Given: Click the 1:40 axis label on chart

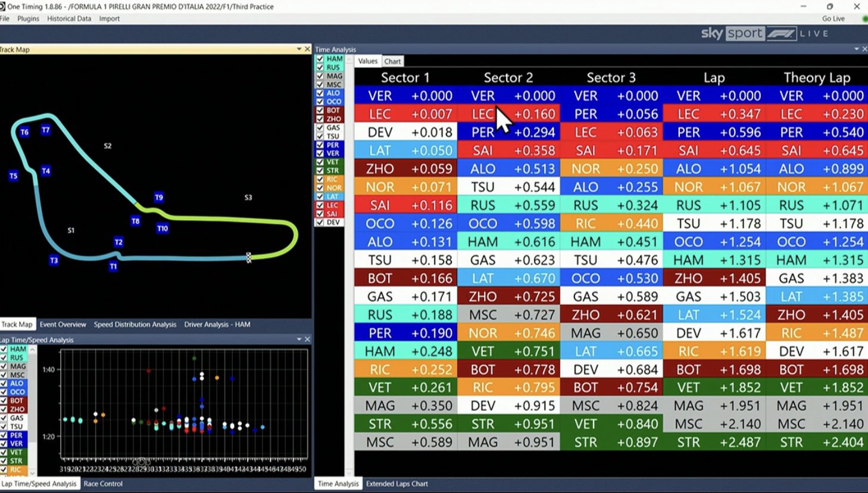Looking at the screenshot, I should coord(48,369).
